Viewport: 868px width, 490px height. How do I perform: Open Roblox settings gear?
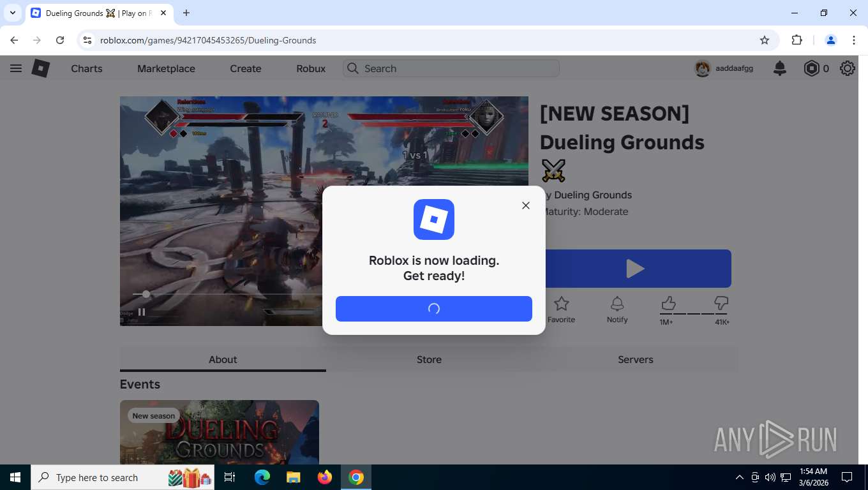click(x=848, y=68)
